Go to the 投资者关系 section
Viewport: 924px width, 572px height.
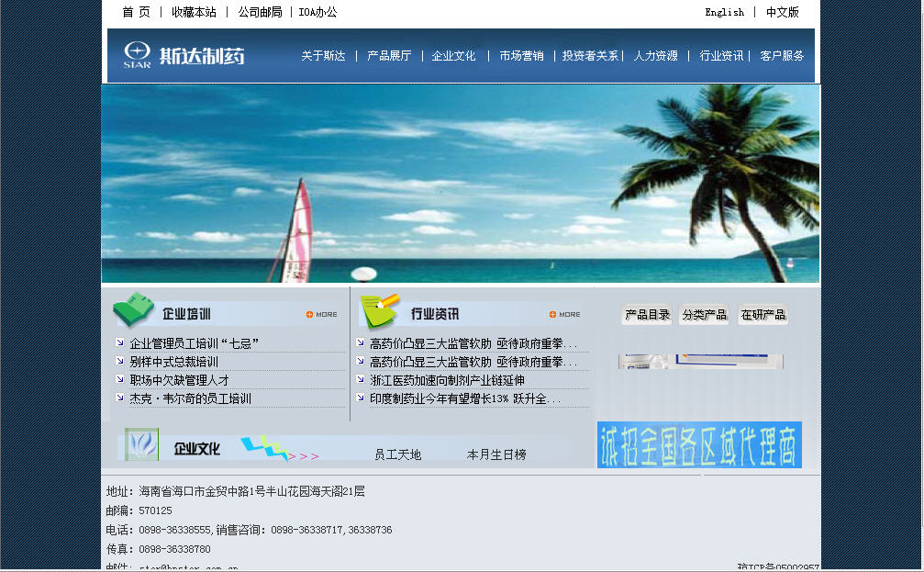[x=590, y=56]
